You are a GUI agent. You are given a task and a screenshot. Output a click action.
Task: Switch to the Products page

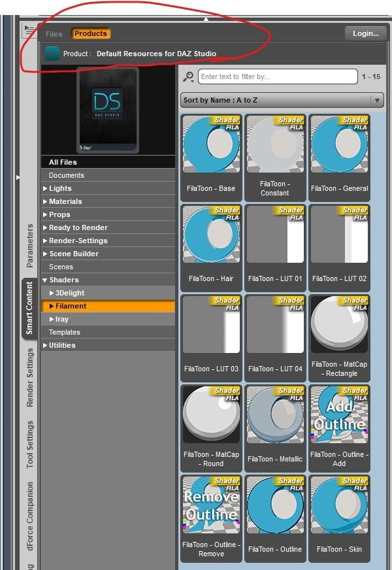tap(90, 33)
